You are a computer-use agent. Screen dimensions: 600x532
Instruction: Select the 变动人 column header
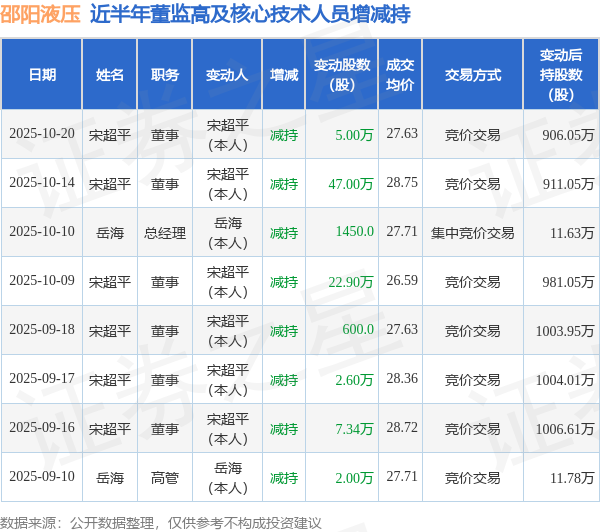point(227,75)
